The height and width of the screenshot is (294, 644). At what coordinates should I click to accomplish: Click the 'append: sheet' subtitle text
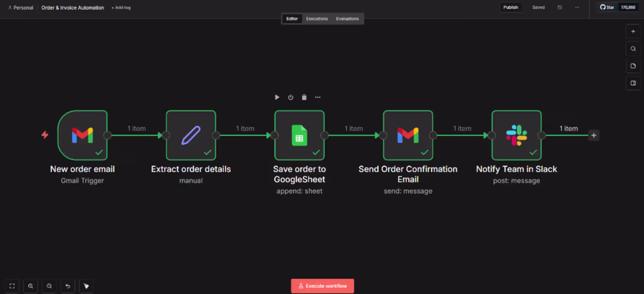[x=300, y=191]
